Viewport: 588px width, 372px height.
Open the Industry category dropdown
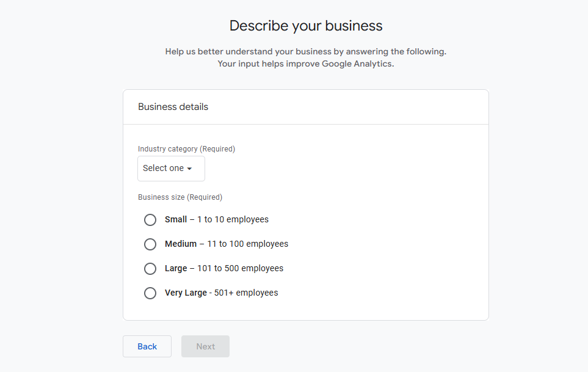pos(171,169)
